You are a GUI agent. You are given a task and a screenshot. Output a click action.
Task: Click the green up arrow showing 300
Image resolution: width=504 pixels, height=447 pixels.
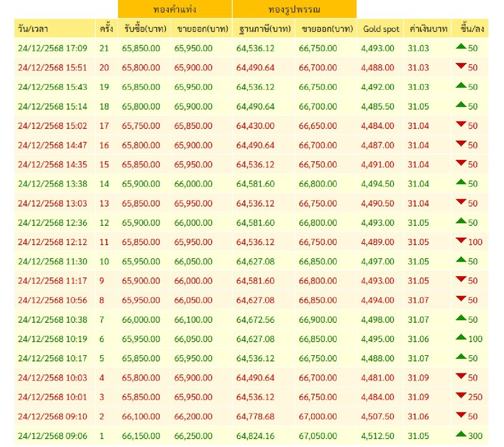tap(461, 434)
